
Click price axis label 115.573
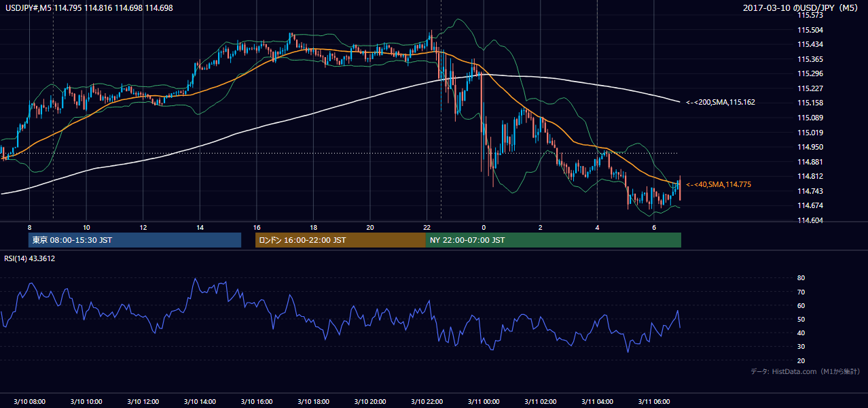click(810, 15)
